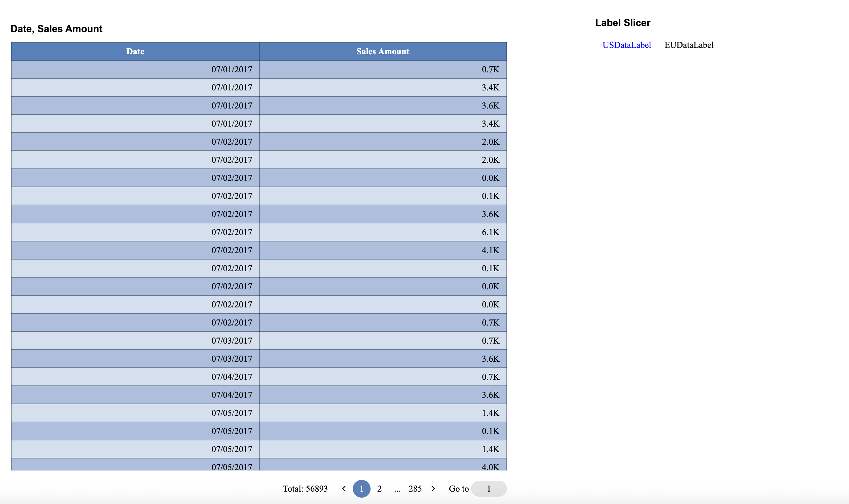The height and width of the screenshot is (504, 849).
Task: Go to previous page of table results
Action: tap(344, 489)
